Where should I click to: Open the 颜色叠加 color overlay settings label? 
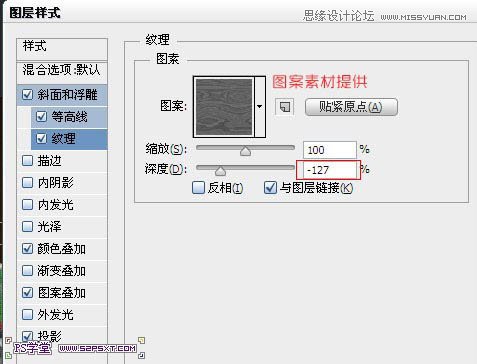point(61,249)
